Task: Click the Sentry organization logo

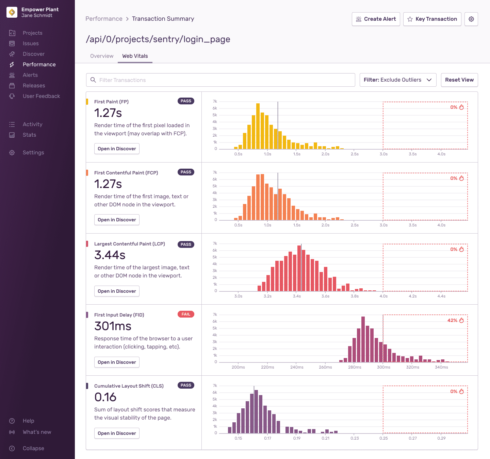Action: point(12,12)
